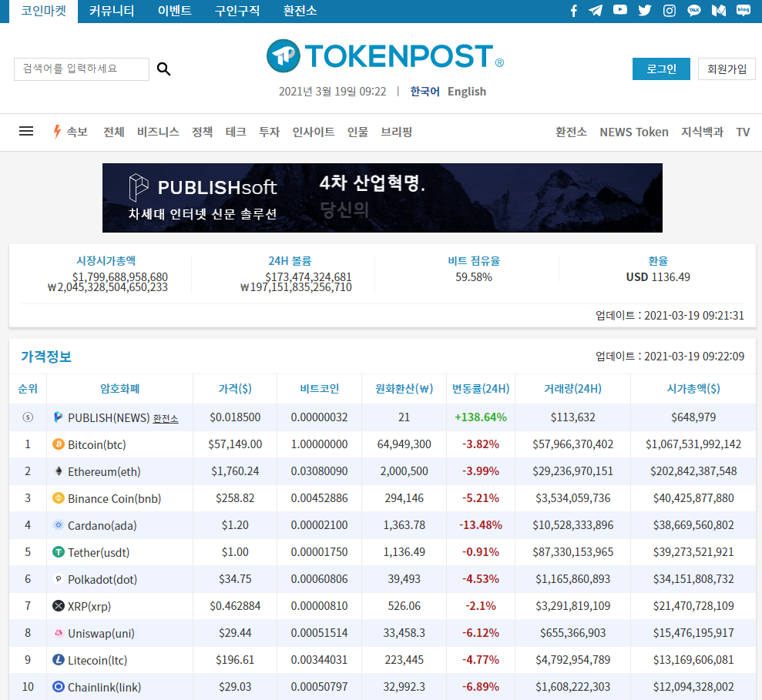Open the Instagram icon

(670, 11)
